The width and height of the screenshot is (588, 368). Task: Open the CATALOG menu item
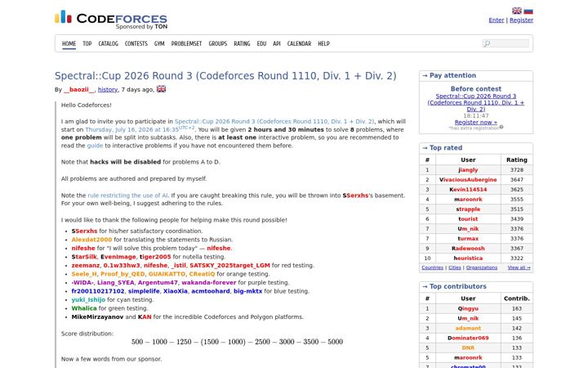coord(108,43)
